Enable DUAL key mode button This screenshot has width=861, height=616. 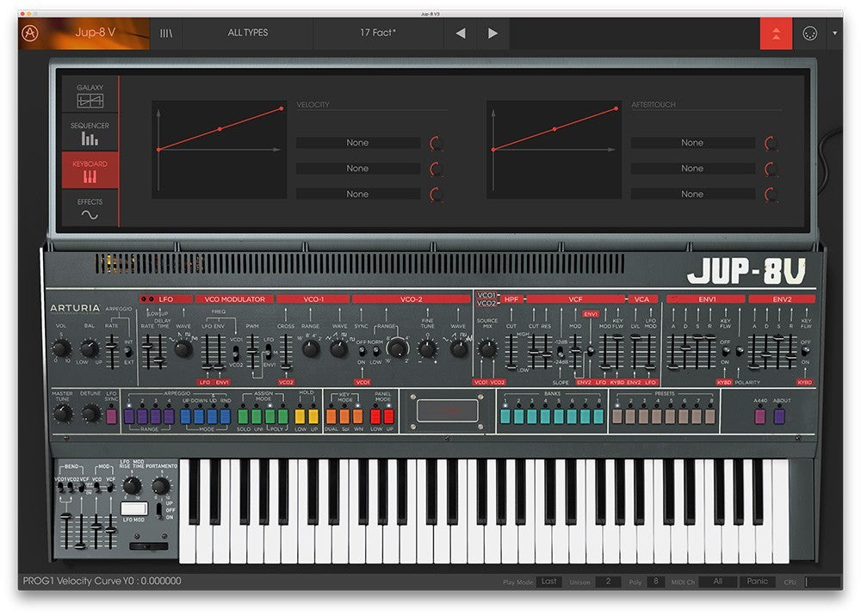[331, 416]
